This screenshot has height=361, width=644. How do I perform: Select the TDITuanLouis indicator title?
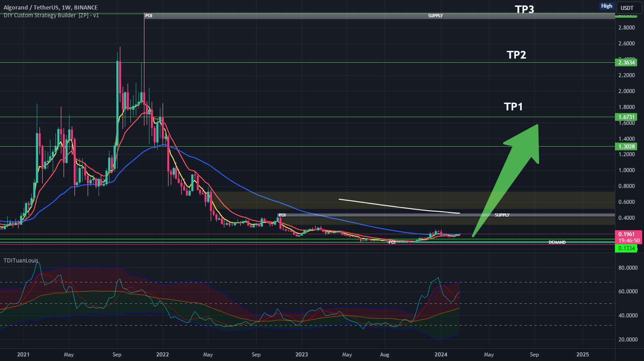pyautogui.click(x=21, y=261)
